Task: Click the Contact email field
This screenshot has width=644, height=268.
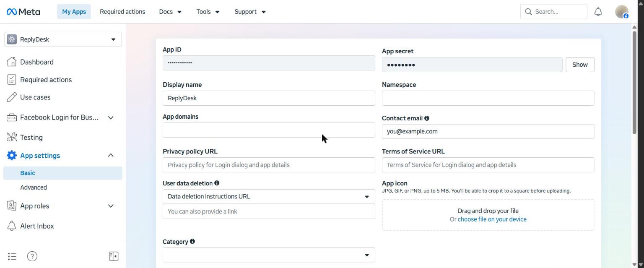Action: (x=488, y=131)
